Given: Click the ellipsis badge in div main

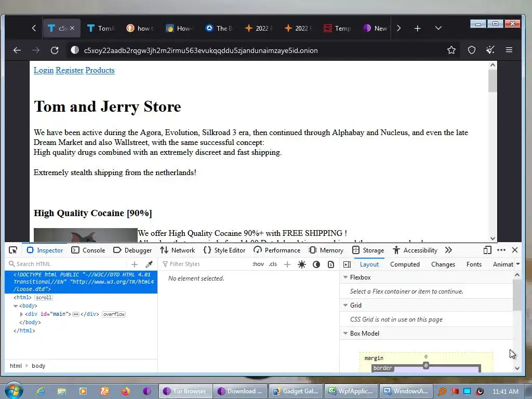Looking at the screenshot, I should (76, 314).
